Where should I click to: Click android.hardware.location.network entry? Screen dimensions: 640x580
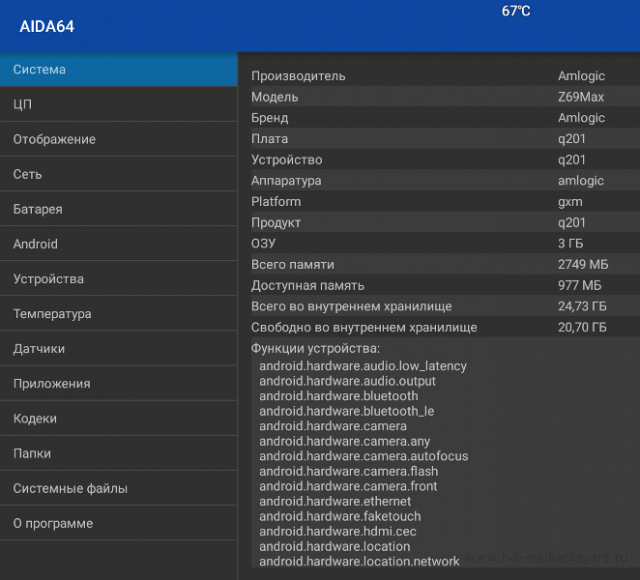coord(359,561)
